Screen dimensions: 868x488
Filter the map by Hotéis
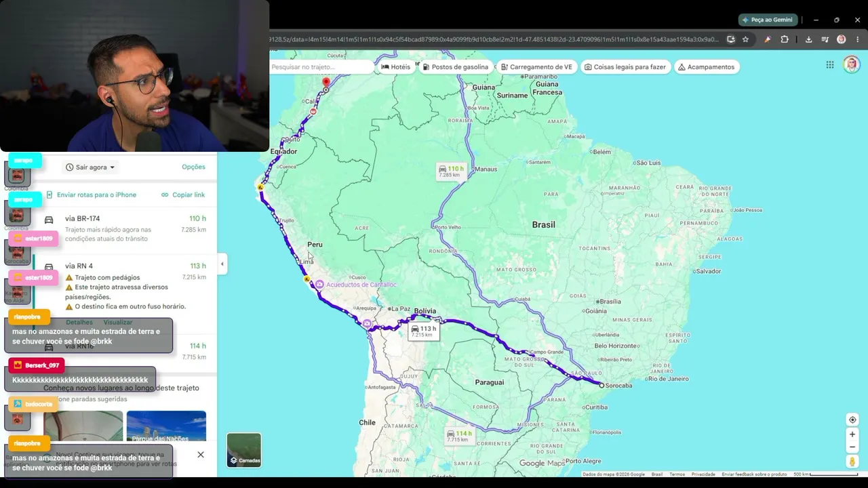click(x=396, y=67)
